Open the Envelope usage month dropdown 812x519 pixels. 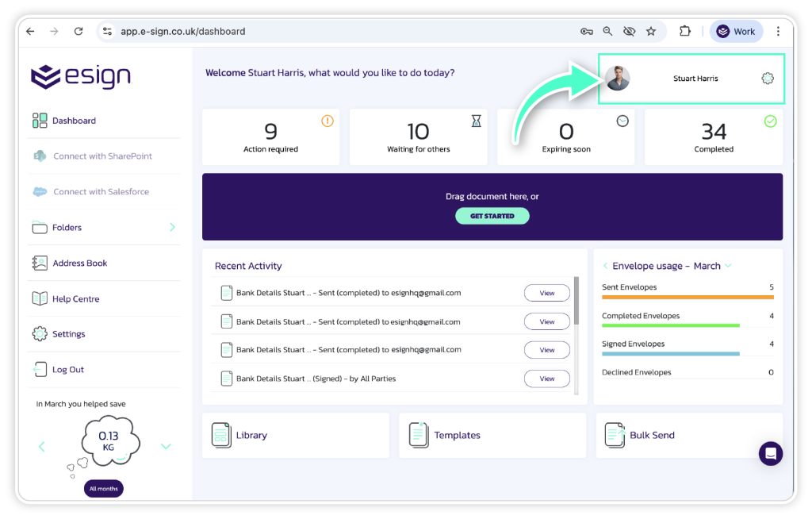728,266
